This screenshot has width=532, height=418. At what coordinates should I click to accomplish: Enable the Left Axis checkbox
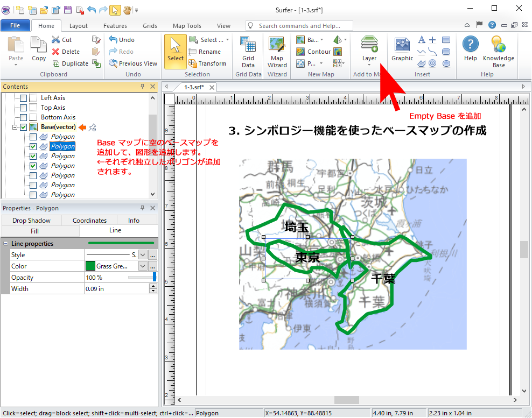point(23,98)
